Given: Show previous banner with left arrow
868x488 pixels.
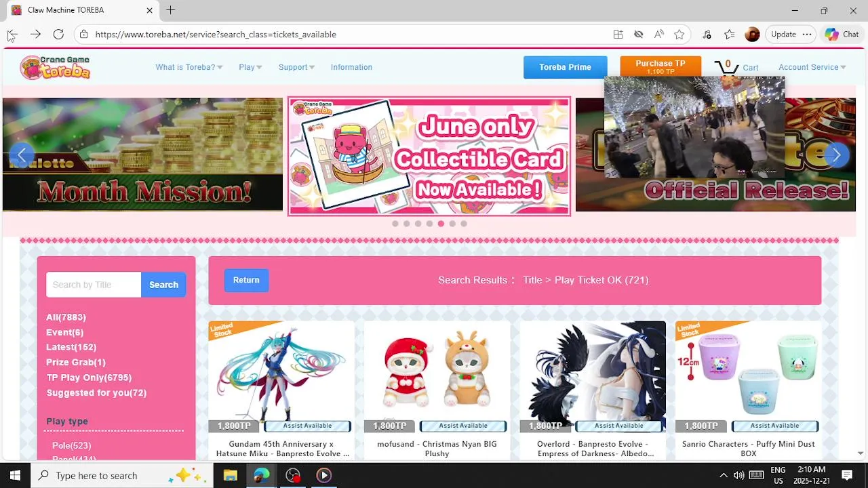Looking at the screenshot, I should click(22, 155).
